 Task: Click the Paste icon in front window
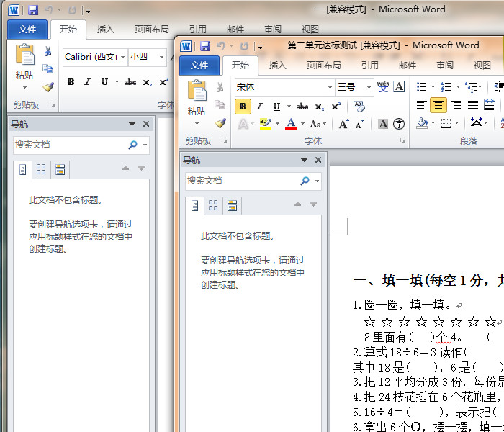(x=197, y=90)
